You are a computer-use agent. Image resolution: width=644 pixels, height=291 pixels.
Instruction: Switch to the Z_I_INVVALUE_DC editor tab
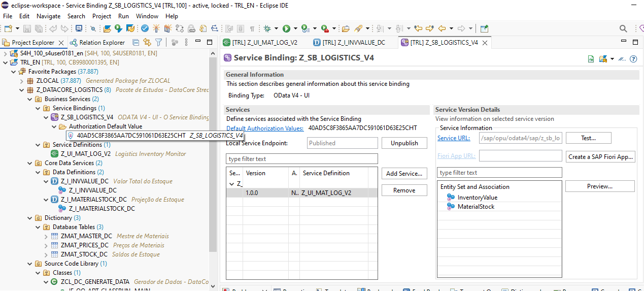click(x=349, y=43)
